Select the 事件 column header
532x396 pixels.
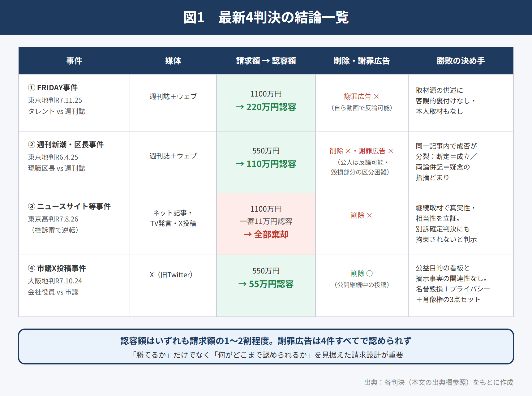[x=74, y=61]
